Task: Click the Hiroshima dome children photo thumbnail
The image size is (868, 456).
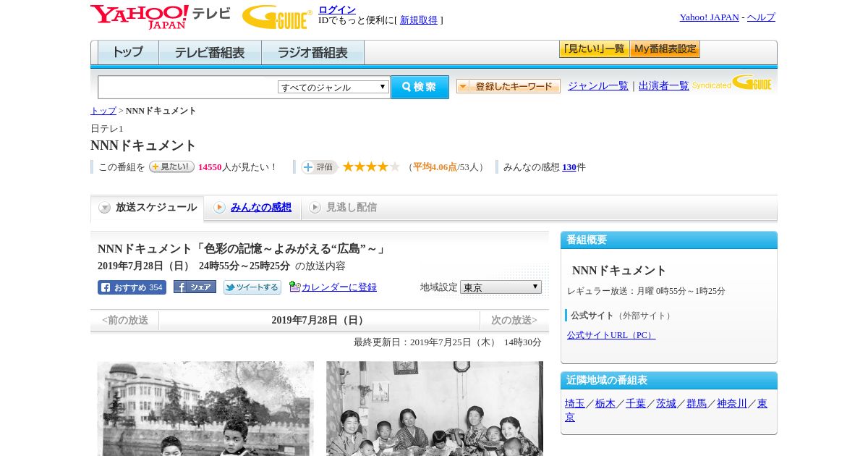Action: (x=205, y=409)
